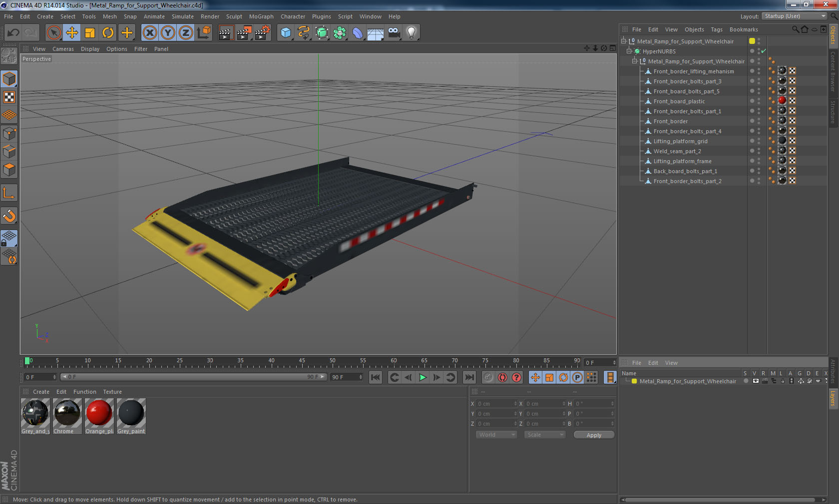The height and width of the screenshot is (504, 839).
Task: Open the MoGraph menu
Action: tap(261, 16)
